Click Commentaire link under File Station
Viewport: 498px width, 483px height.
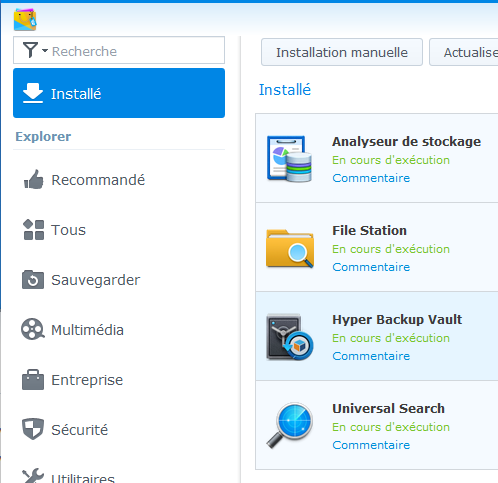click(371, 267)
